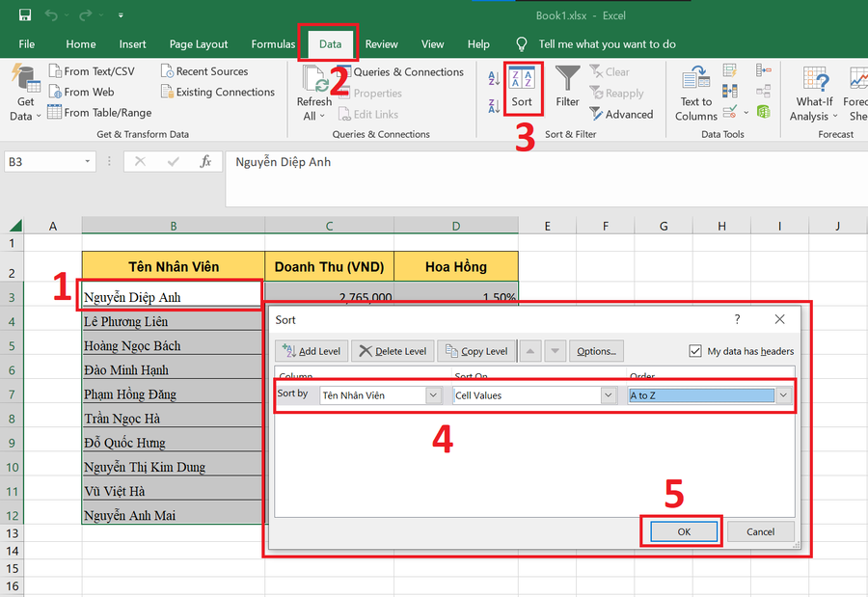868x597 pixels.
Task: Click Remove Duplicates icon
Action: [x=730, y=91]
